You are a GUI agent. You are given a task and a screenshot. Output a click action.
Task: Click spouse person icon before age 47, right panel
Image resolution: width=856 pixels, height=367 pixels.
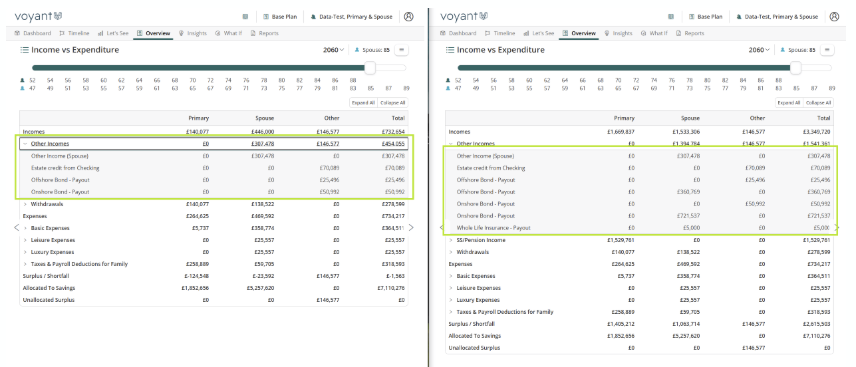[x=448, y=88]
